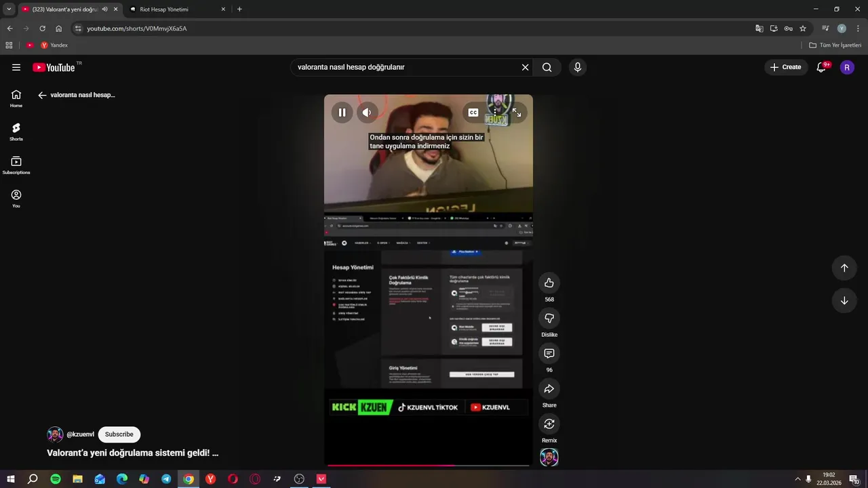The width and height of the screenshot is (868, 488).
Task: Open the kzuenvl channel avatar
Action: click(55, 434)
